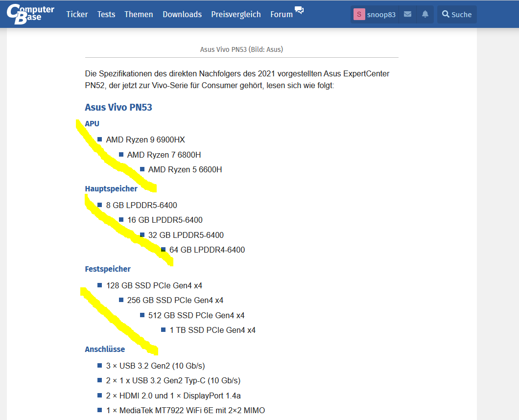The height and width of the screenshot is (420, 519).
Task: Open the Ticker menu item
Action: (77, 14)
